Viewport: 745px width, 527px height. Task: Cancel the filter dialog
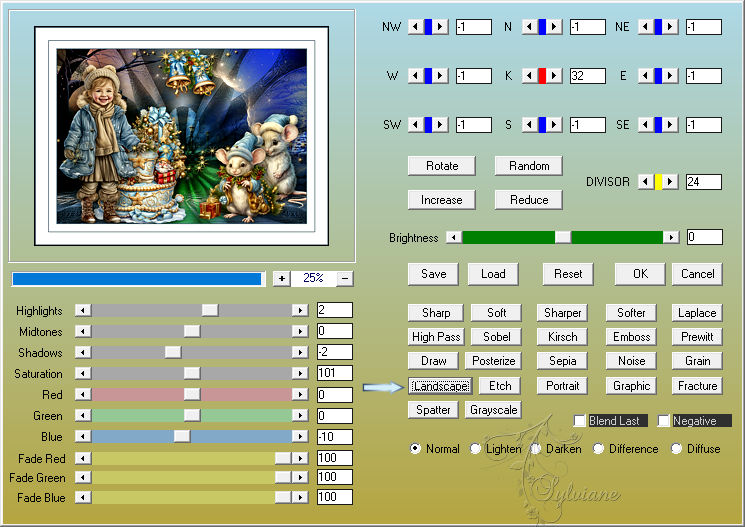pos(697,274)
